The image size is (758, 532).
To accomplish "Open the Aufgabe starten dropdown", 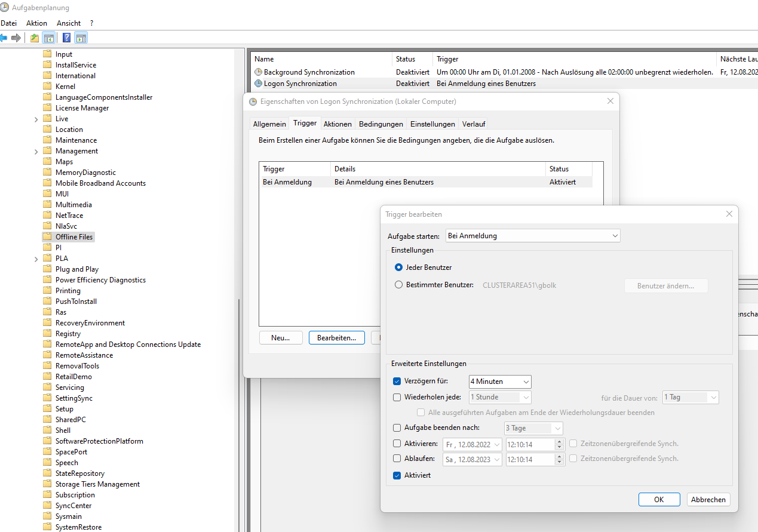I will click(533, 236).
